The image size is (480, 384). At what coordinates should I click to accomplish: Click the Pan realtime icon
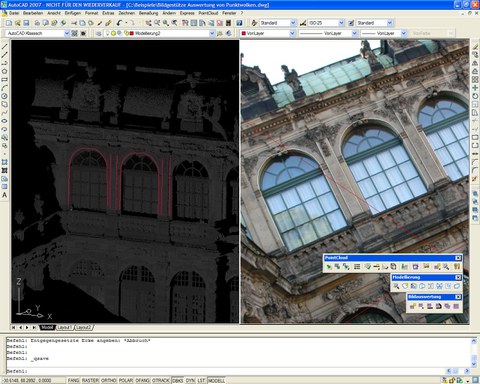click(148, 23)
